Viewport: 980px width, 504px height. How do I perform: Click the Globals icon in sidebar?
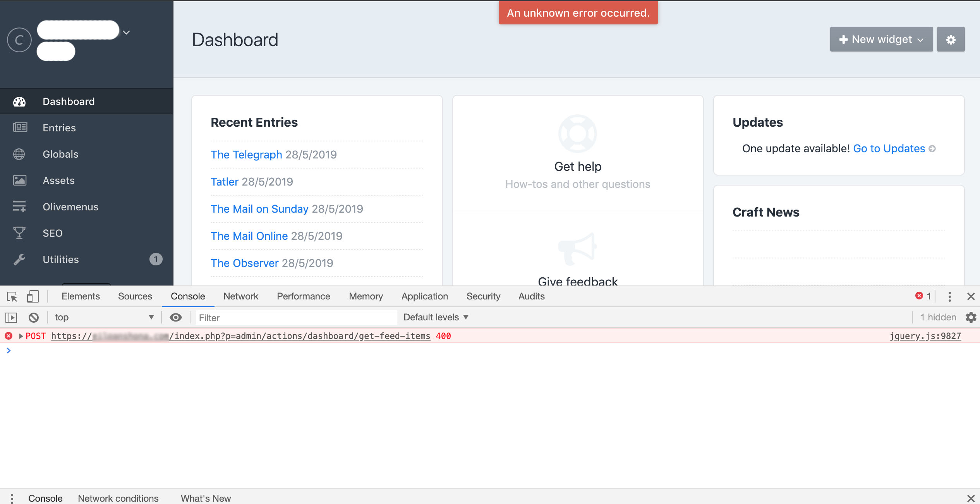19,154
